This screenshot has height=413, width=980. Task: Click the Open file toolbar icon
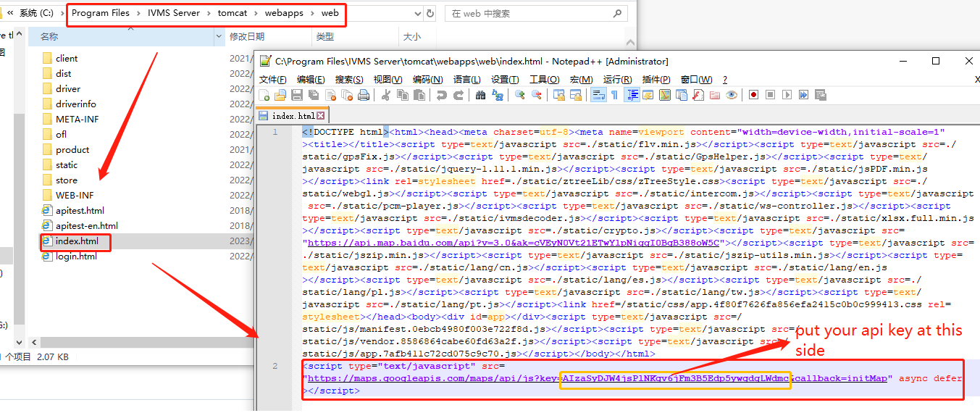tap(280, 95)
